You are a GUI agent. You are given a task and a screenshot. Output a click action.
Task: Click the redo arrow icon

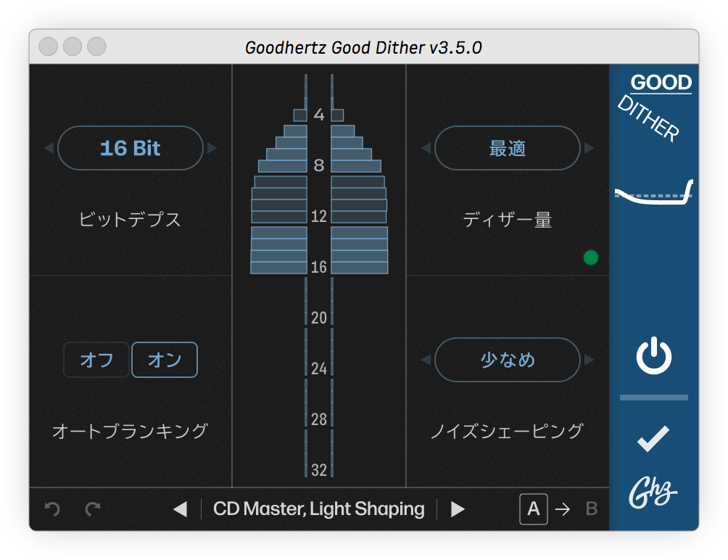[93, 509]
